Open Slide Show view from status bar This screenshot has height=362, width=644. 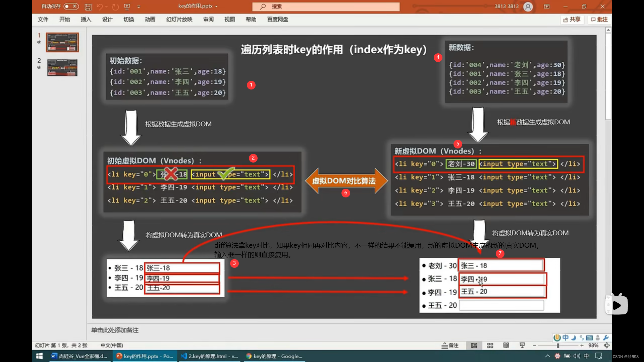tap(522, 345)
